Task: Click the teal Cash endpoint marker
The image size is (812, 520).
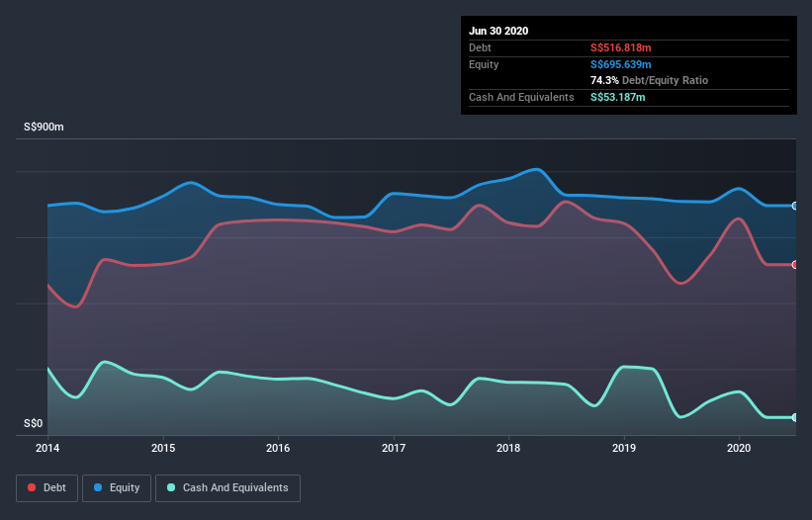Action: pyautogui.click(x=795, y=417)
